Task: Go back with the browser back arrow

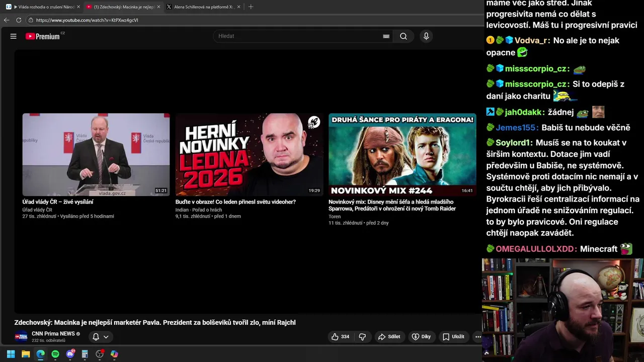Action: (x=7, y=20)
